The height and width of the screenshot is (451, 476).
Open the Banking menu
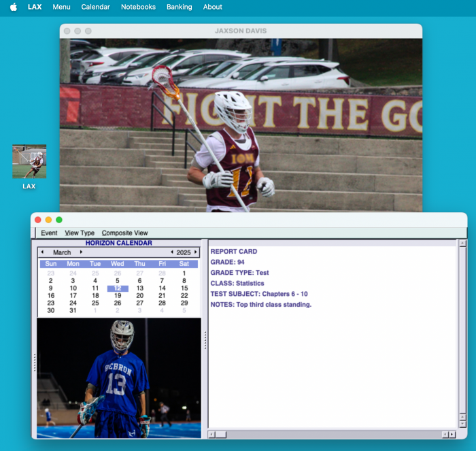pyautogui.click(x=179, y=7)
